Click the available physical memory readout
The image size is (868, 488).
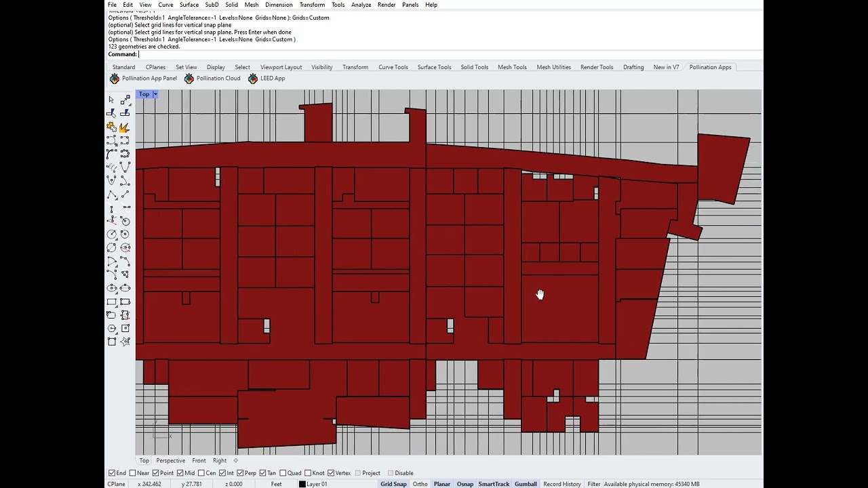(x=652, y=484)
